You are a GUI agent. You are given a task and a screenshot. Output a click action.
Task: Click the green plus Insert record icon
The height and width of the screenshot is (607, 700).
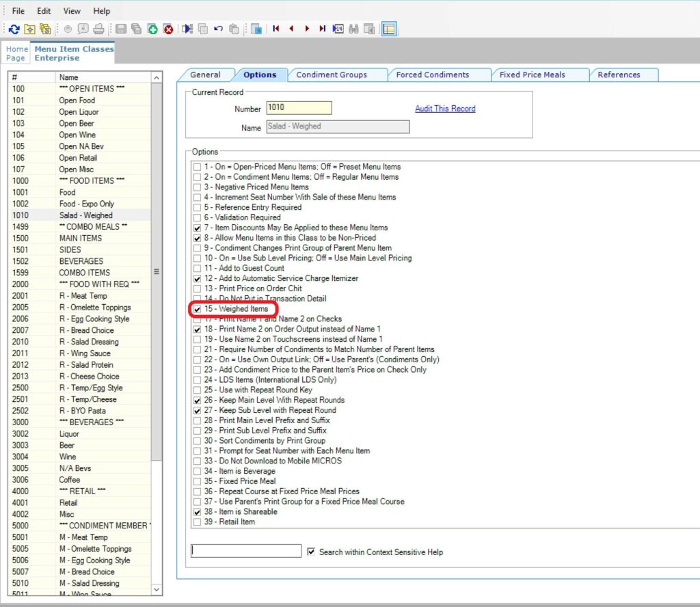coord(152,29)
